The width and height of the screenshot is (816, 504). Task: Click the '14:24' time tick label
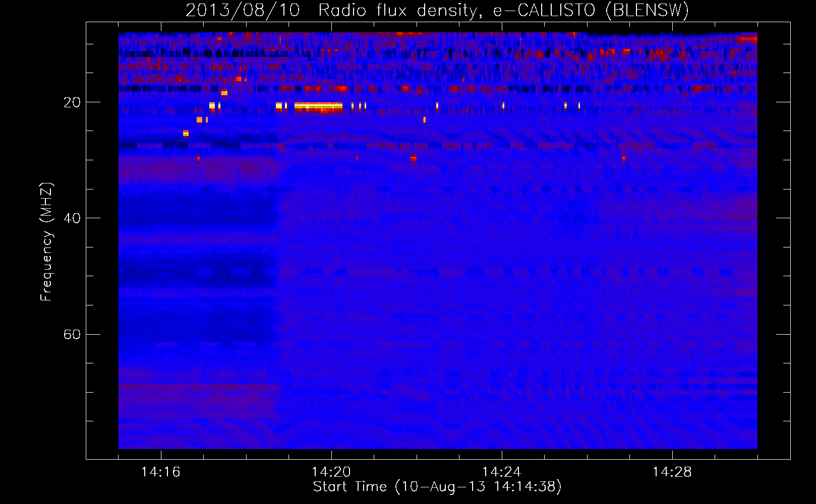point(501,472)
